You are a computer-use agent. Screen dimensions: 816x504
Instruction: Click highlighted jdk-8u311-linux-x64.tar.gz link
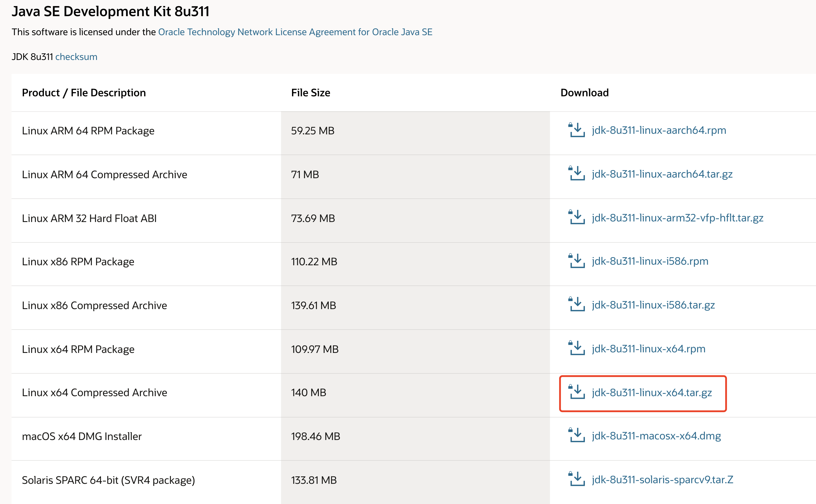click(x=652, y=393)
